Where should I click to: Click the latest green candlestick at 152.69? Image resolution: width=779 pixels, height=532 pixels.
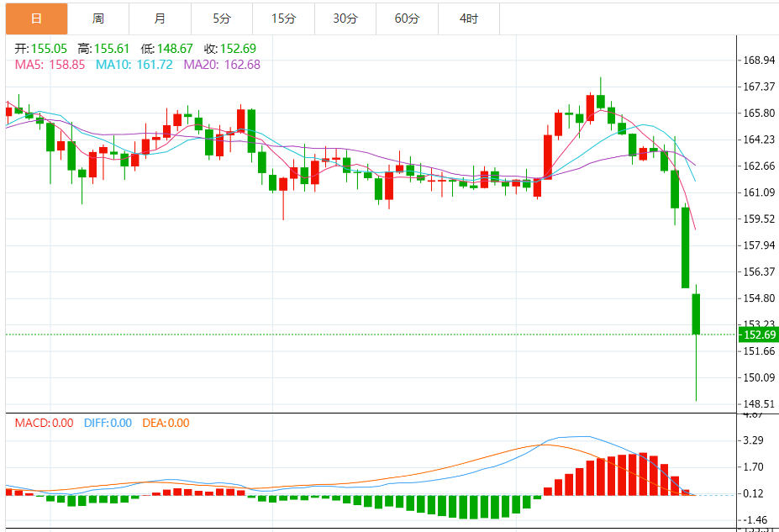[696, 314]
